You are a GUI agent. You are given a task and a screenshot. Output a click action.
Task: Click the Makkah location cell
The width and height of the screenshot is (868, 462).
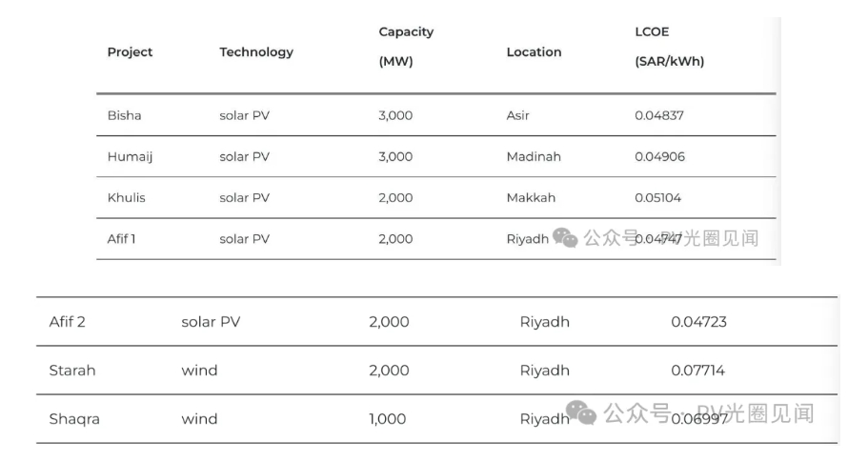(x=531, y=197)
